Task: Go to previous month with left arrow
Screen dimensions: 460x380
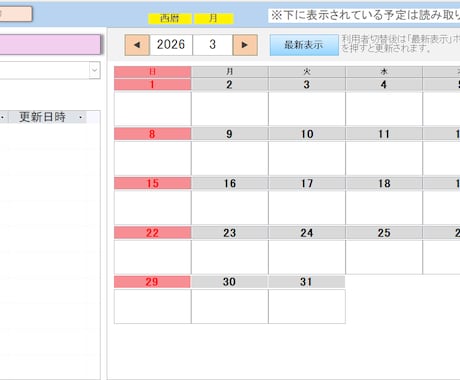Action: tap(137, 45)
